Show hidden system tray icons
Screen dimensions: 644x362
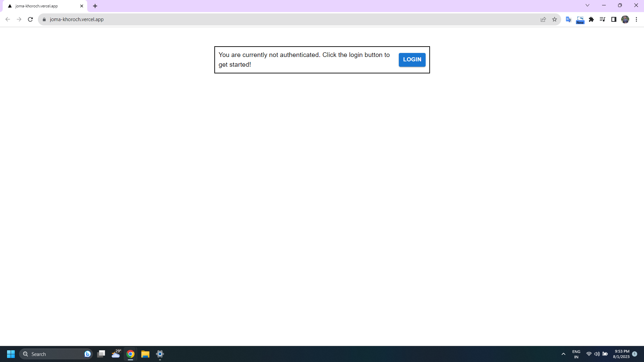pyautogui.click(x=563, y=354)
